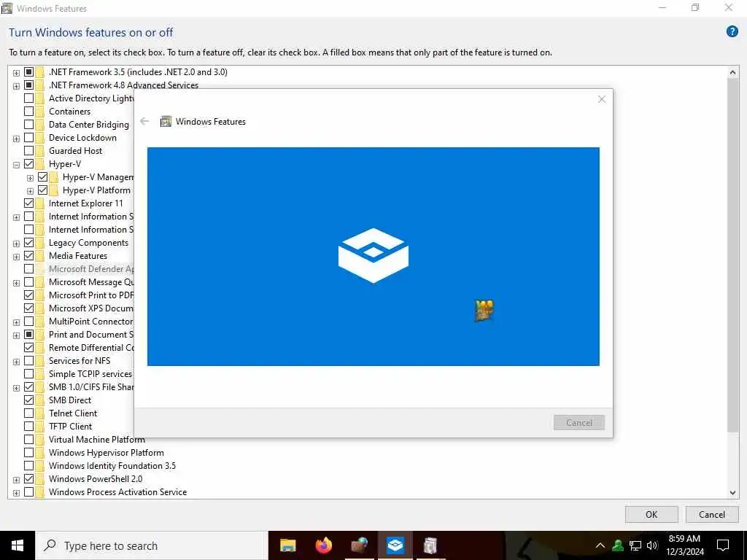Uncheck the Hyper-V checkbox
747x560 pixels.
tap(28, 164)
